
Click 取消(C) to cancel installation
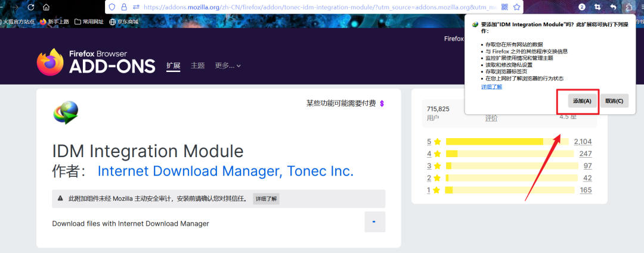614,101
